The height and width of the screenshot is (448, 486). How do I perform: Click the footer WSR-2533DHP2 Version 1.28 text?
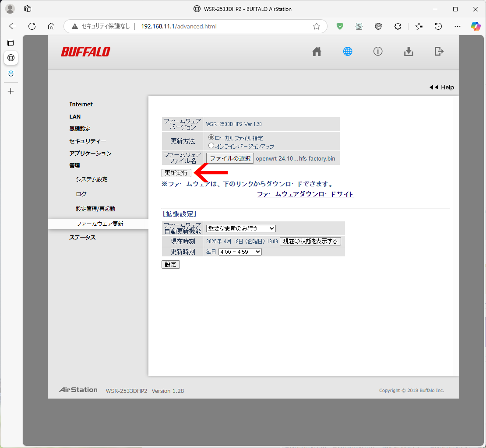(145, 391)
